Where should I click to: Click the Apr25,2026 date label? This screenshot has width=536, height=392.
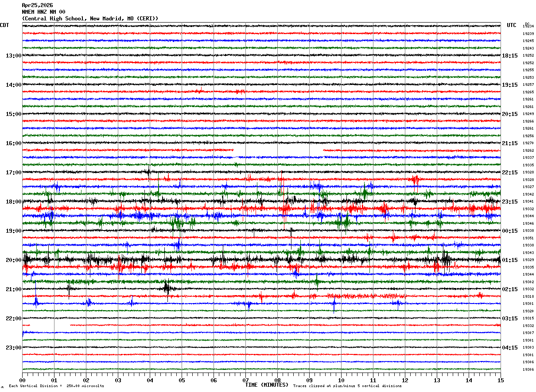point(37,5)
